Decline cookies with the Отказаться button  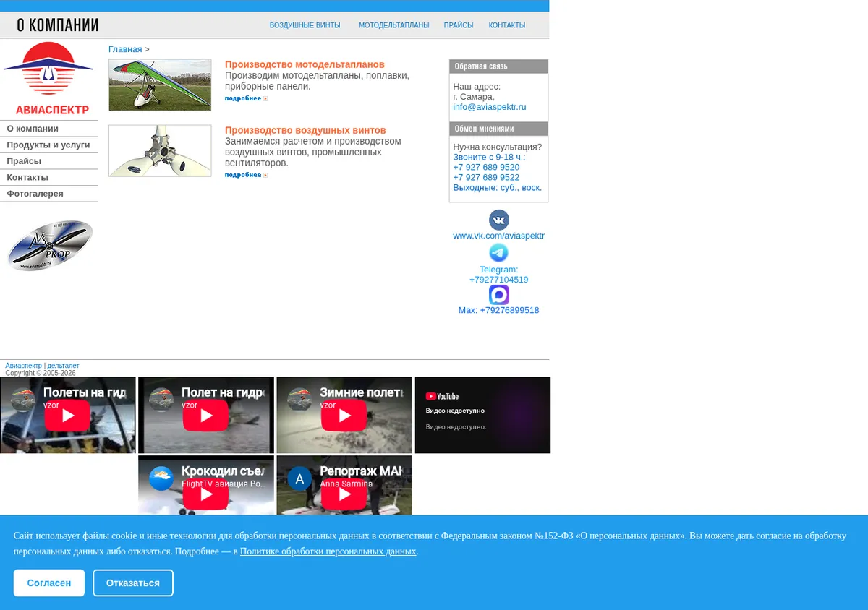point(133,583)
